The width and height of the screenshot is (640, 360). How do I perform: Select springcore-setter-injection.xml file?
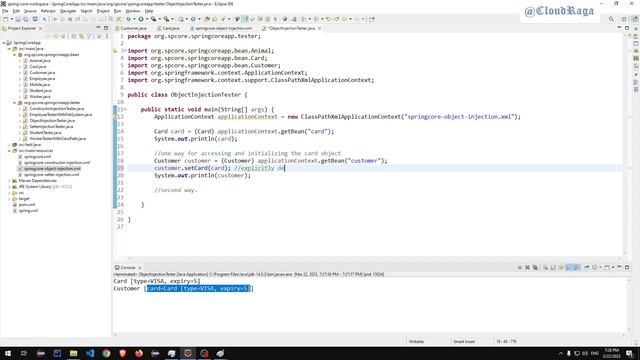click(51, 175)
